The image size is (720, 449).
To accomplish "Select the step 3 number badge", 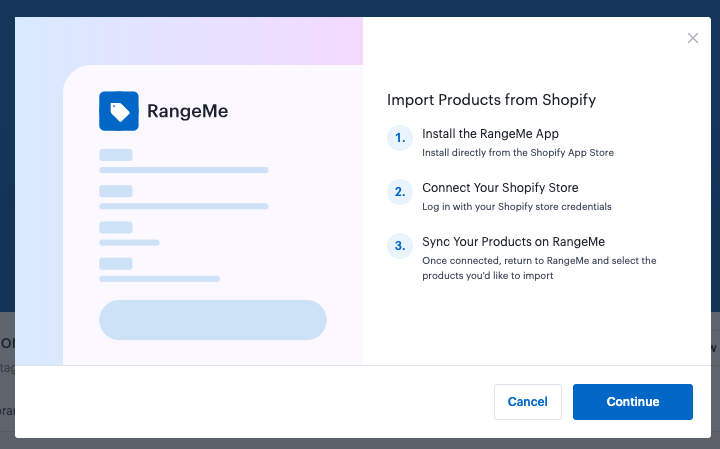I will [400, 247].
